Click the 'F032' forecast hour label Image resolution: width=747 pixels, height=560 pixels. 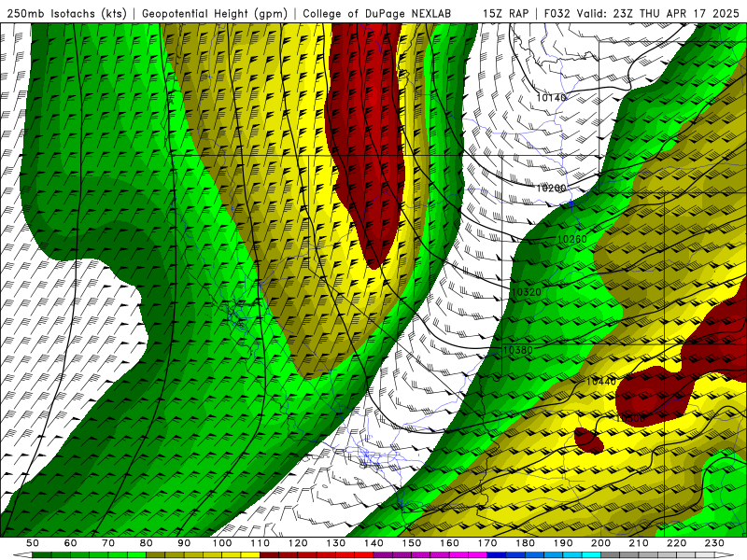pos(557,13)
